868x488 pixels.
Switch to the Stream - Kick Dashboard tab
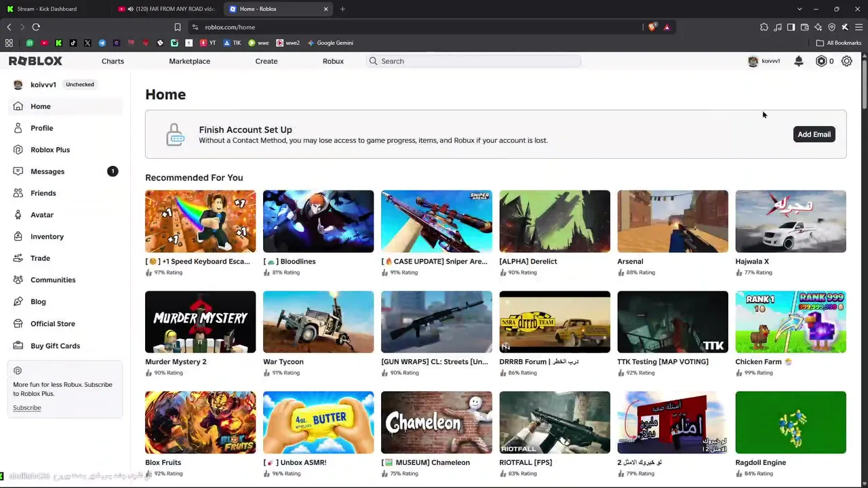coord(56,9)
